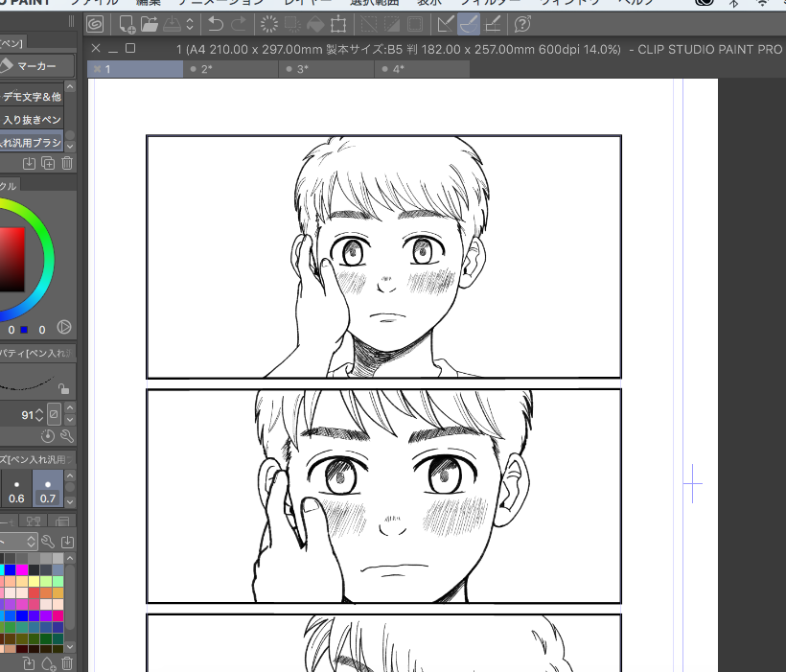This screenshot has height=672, width=786.
Task: Create a new canvas via New icon
Action: [x=127, y=24]
